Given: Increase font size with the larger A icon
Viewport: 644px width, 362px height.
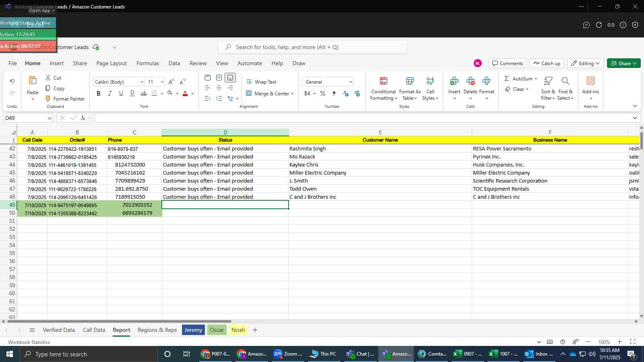Looking at the screenshot, I should coord(171,82).
